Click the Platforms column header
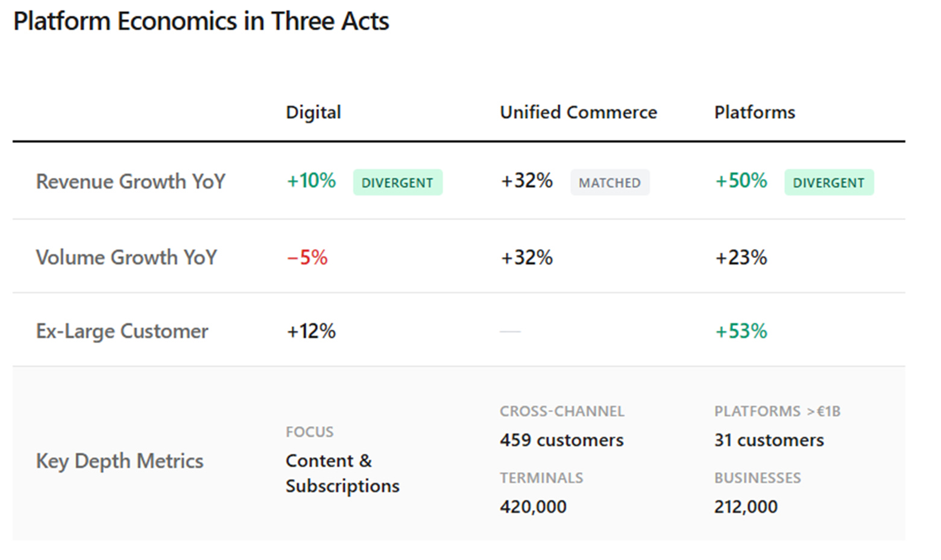 pyautogui.click(x=754, y=112)
